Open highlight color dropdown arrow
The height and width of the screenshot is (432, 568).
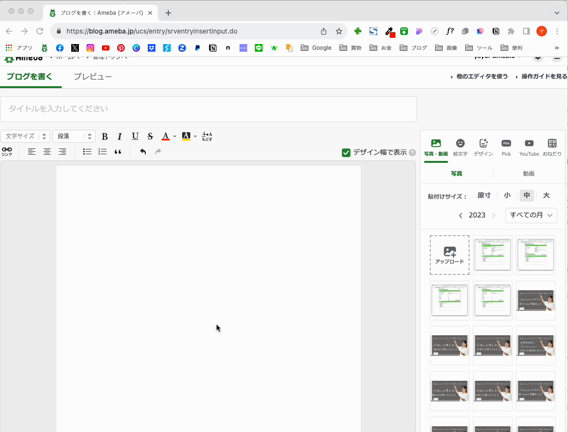click(x=195, y=137)
